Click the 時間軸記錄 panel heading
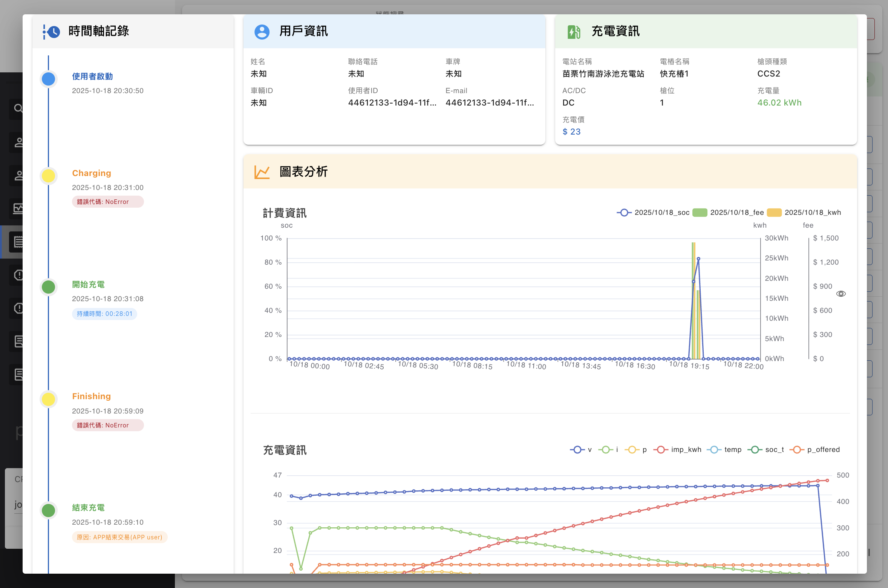Viewport: 888px width, 588px height. click(x=99, y=31)
